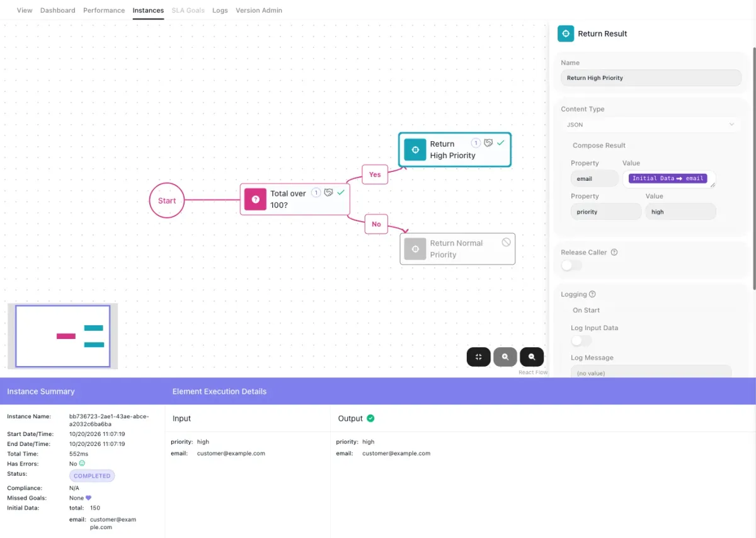Click the No branch label
756x538 pixels.
point(376,224)
